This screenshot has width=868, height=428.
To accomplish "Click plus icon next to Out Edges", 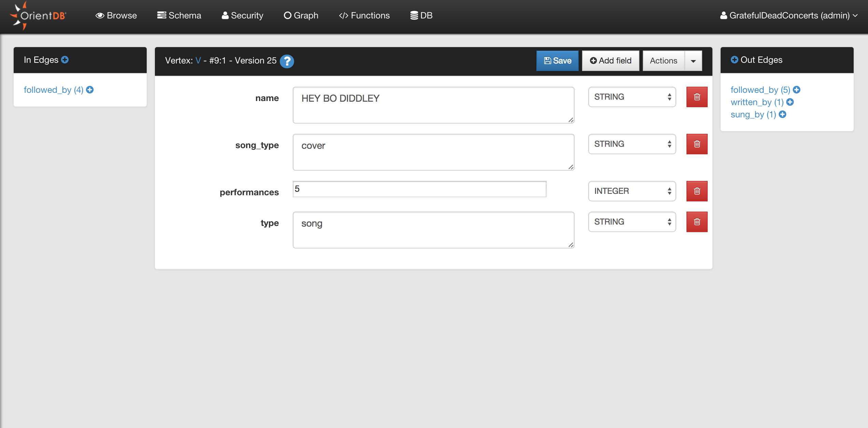I will click(734, 60).
